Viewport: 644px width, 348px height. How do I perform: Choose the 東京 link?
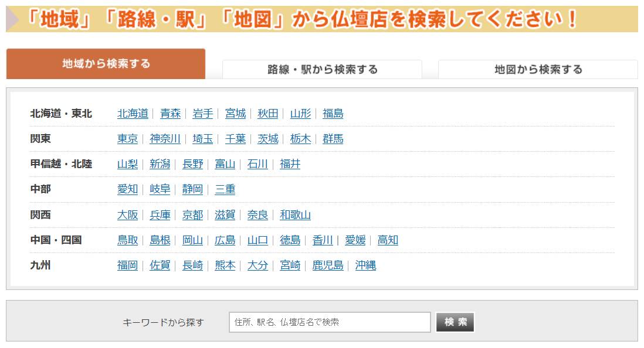(x=127, y=139)
